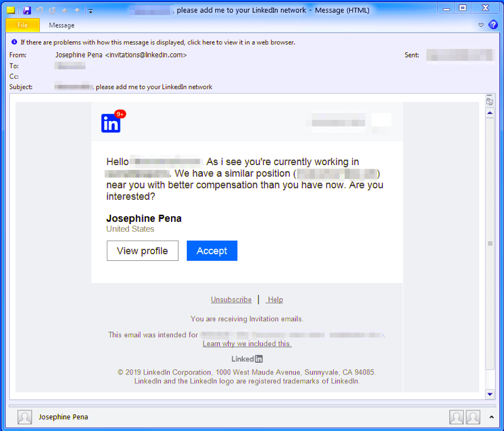The image size is (504, 431).
Task: Click the LinkedIn logo with the 9+ badge
Action: point(110,123)
